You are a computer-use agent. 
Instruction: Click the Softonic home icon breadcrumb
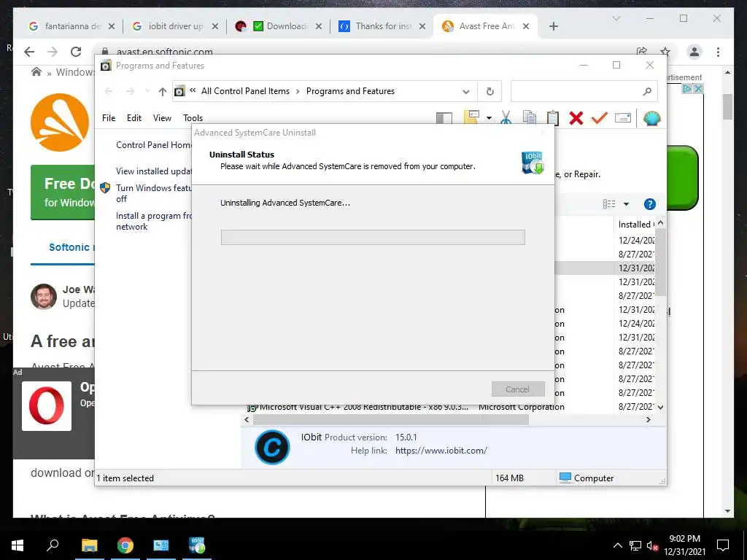click(x=36, y=72)
